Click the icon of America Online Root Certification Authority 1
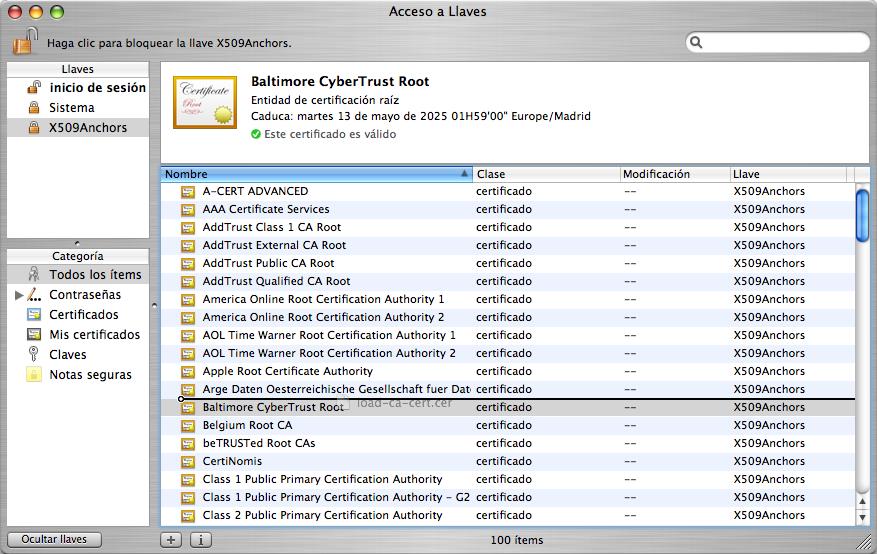The height and width of the screenshot is (554, 877). [188, 300]
